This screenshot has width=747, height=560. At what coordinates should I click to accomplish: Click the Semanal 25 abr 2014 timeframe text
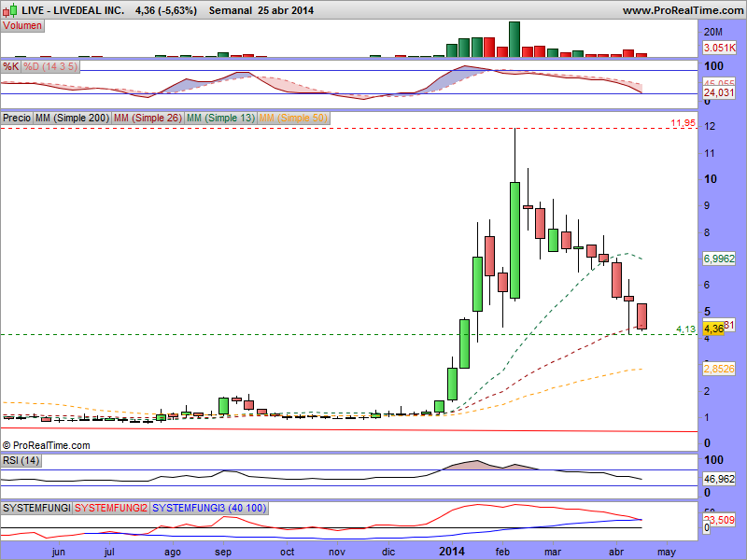261,10
